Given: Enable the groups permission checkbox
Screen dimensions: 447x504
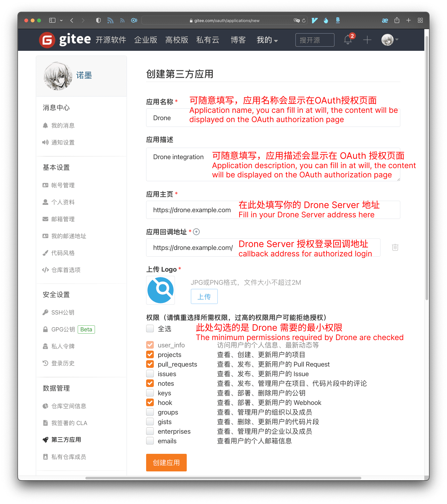Looking at the screenshot, I should 150,412.
